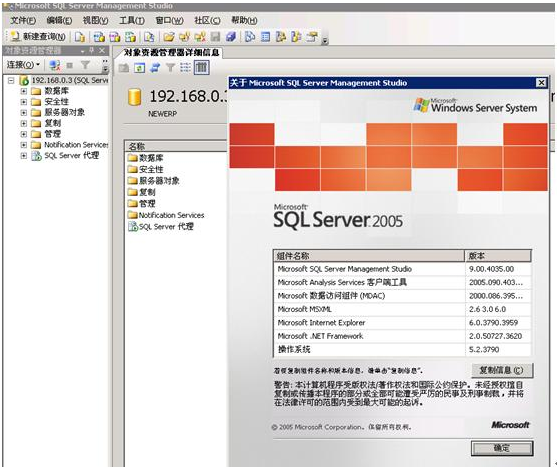Click the Up one level icon in details toolbar

[124, 68]
